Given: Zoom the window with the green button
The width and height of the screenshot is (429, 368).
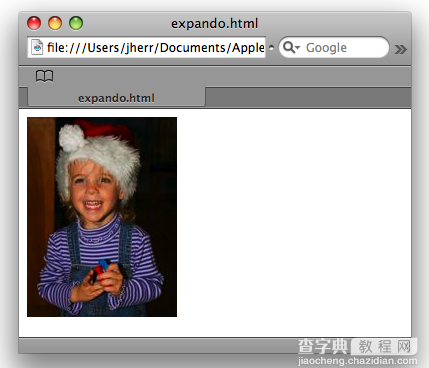Looking at the screenshot, I should (76, 23).
